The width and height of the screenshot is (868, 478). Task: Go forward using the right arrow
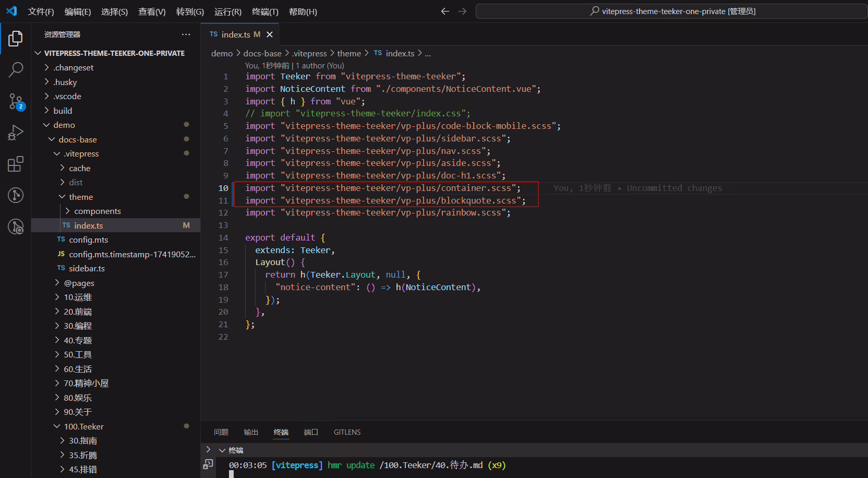(462, 11)
